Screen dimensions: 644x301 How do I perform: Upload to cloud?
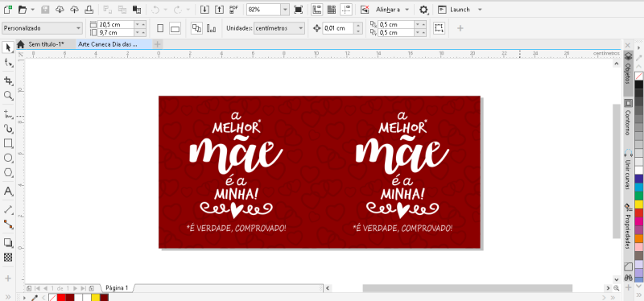(x=74, y=9)
